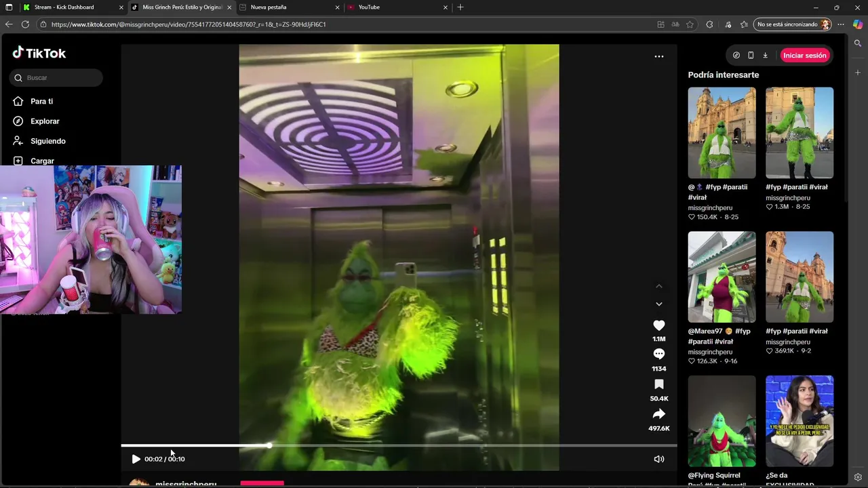This screenshot has width=868, height=488.
Task: Like the video with heart icon
Action: [x=658, y=325]
